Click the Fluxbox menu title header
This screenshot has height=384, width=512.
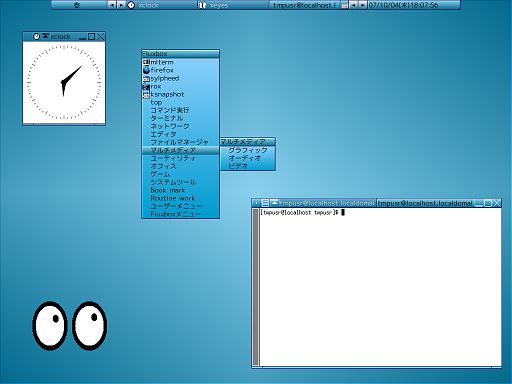coord(180,54)
